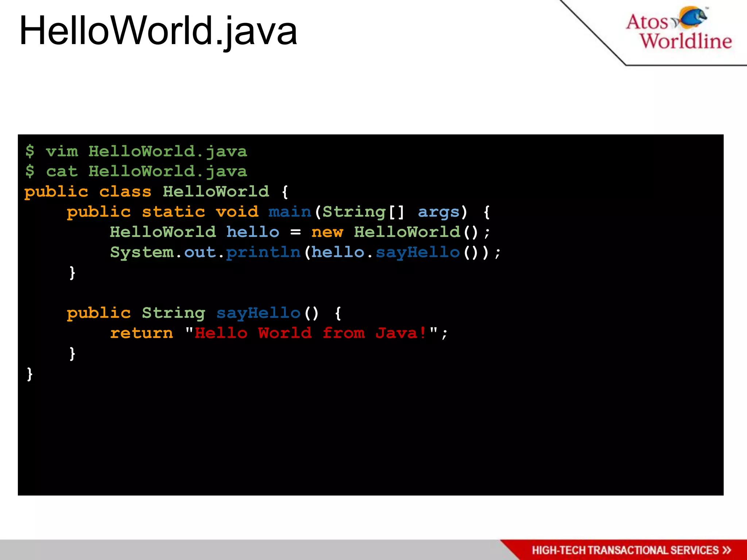Click the 'static' keyword
The height and width of the screenshot is (560, 747).
click(x=174, y=212)
